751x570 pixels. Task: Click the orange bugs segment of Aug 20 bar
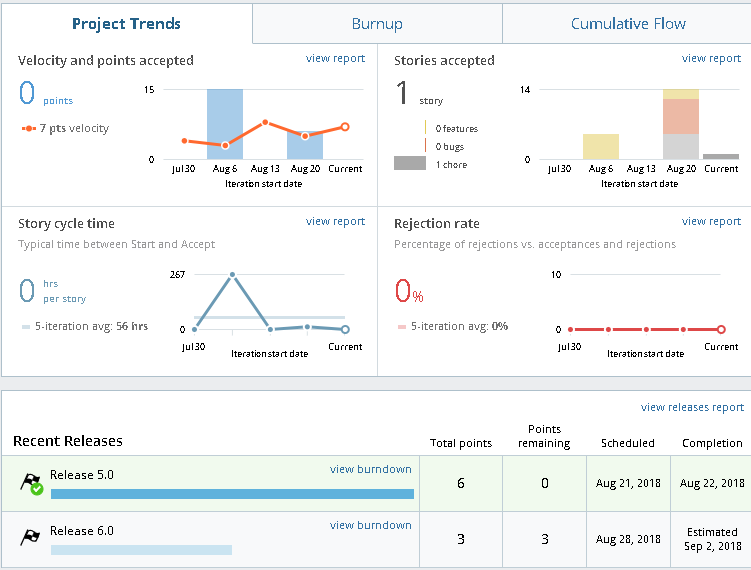[x=681, y=116]
